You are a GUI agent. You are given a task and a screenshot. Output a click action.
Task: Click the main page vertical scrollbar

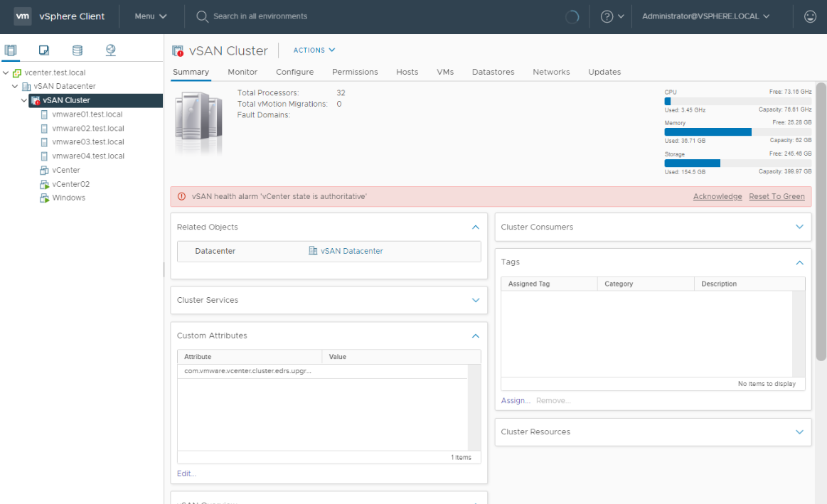(x=821, y=221)
